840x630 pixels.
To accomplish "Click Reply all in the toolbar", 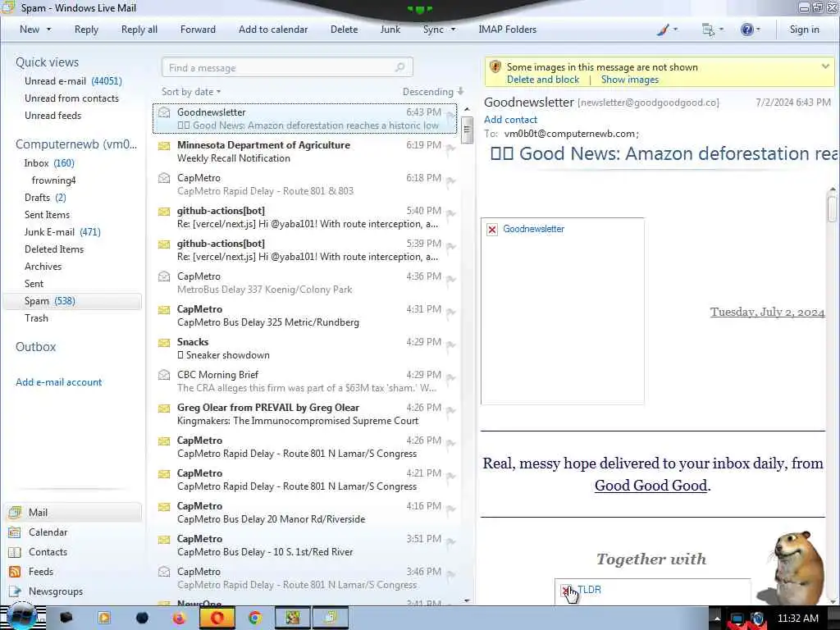I will tap(139, 30).
